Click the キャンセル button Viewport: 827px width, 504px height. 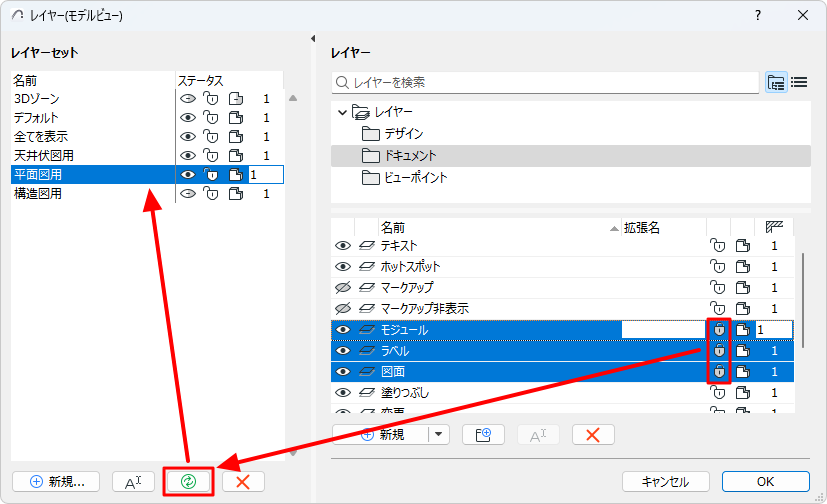click(x=666, y=481)
